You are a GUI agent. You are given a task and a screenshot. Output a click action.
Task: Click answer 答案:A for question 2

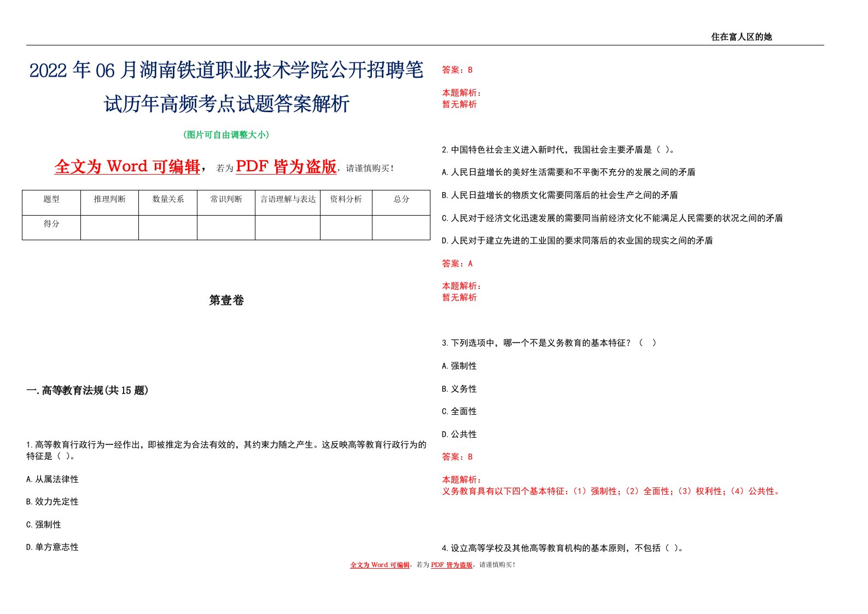click(x=457, y=264)
